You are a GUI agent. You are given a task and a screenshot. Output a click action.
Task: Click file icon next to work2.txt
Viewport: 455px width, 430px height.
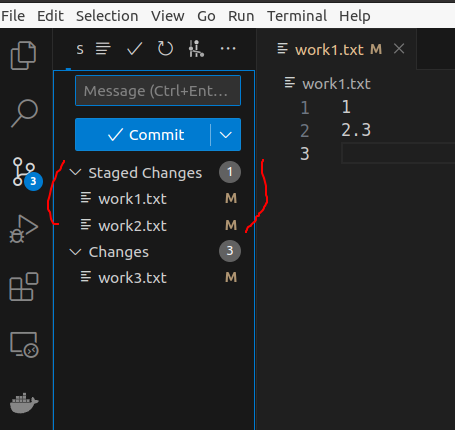(86, 225)
